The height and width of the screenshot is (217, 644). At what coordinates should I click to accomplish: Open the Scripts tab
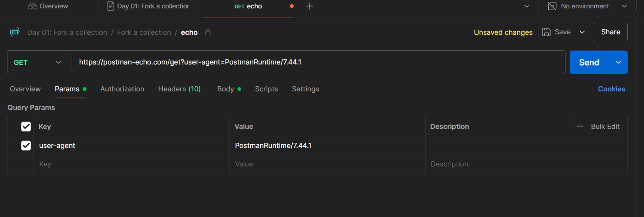[x=266, y=89]
